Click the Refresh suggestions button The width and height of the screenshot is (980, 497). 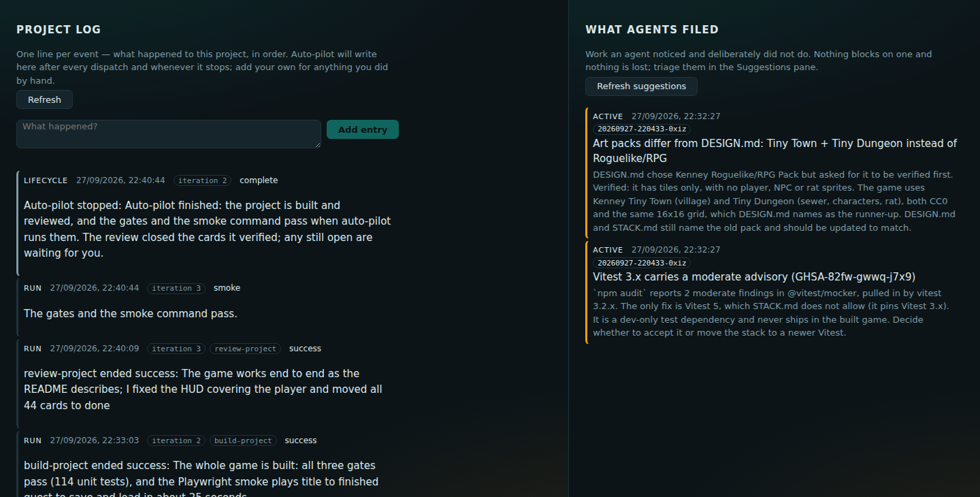tap(641, 86)
